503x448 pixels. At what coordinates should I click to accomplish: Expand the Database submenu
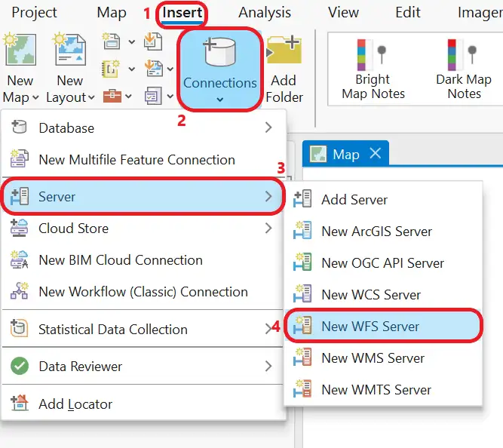268,128
